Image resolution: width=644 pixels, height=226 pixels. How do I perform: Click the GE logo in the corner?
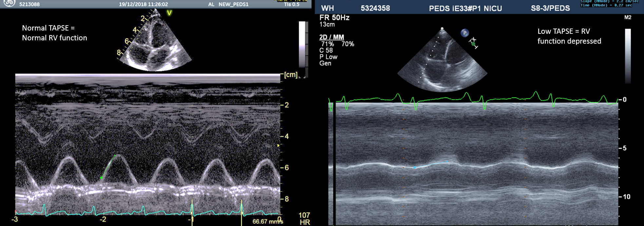(x=9, y=3)
